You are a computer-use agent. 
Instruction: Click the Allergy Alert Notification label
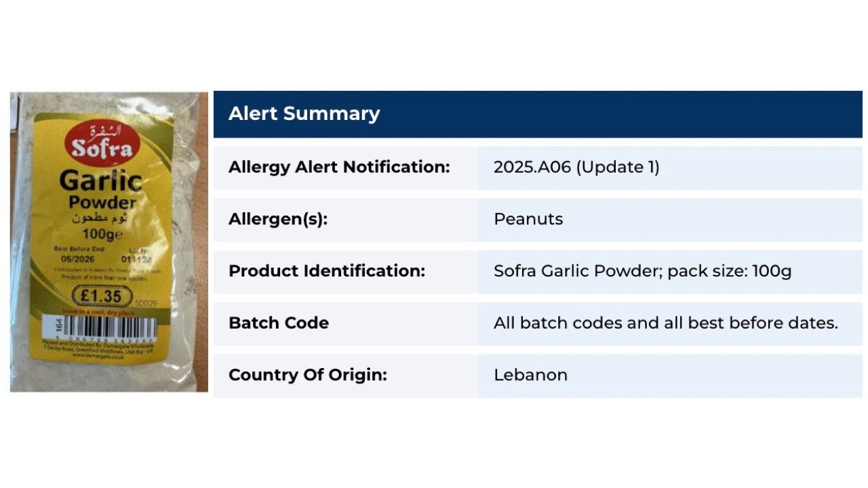(x=339, y=167)
